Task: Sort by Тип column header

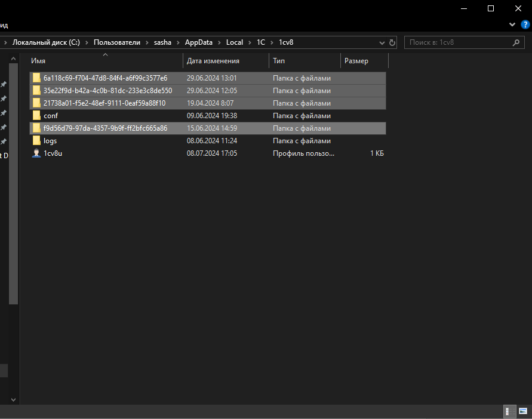Action: coord(305,61)
